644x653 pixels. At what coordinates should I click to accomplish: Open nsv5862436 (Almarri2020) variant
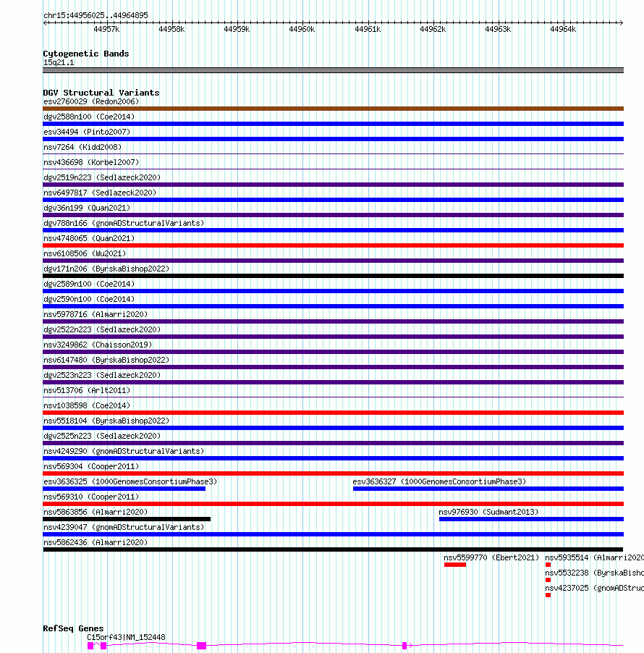(96, 542)
